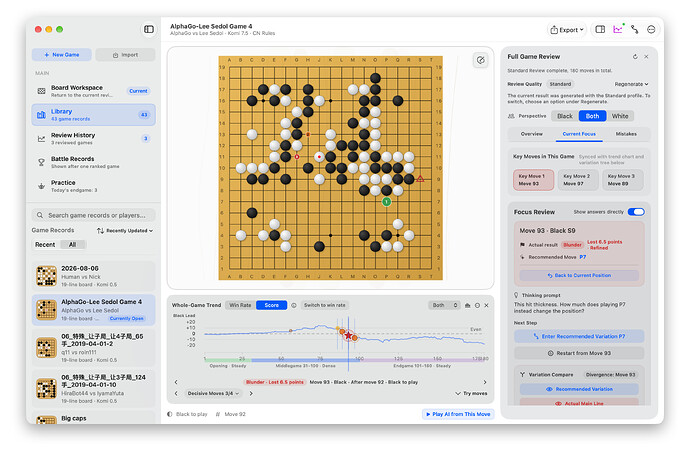Open the trend chart icon in the toolbar
The image size is (690, 458).
coord(618,29)
